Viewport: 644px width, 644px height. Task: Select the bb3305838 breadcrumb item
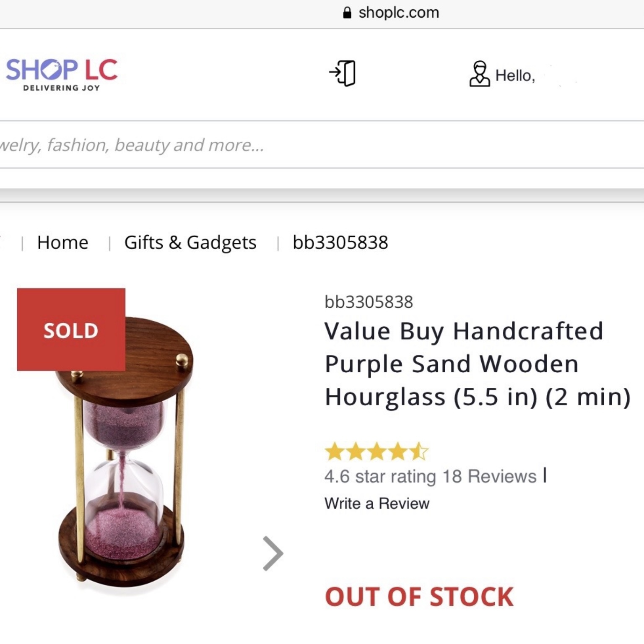[340, 242]
